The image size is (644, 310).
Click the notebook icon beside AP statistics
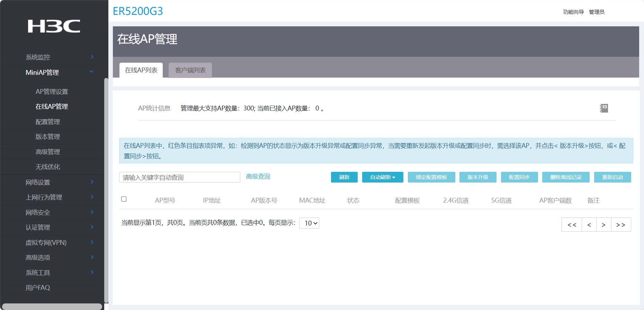pyautogui.click(x=604, y=108)
